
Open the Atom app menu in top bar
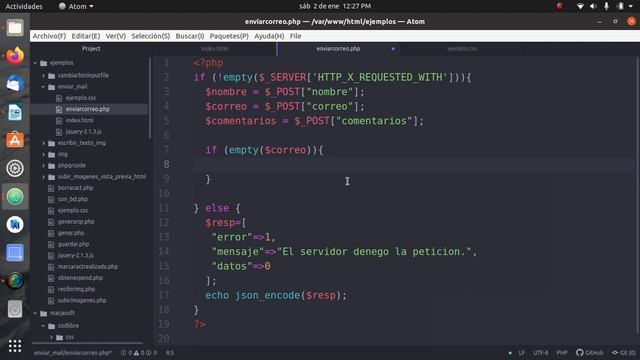click(76, 6)
